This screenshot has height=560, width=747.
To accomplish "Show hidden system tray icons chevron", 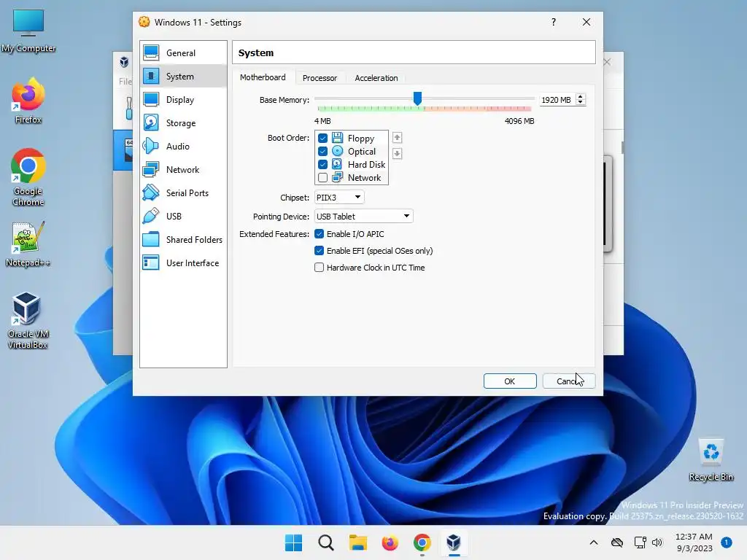I will click(594, 542).
